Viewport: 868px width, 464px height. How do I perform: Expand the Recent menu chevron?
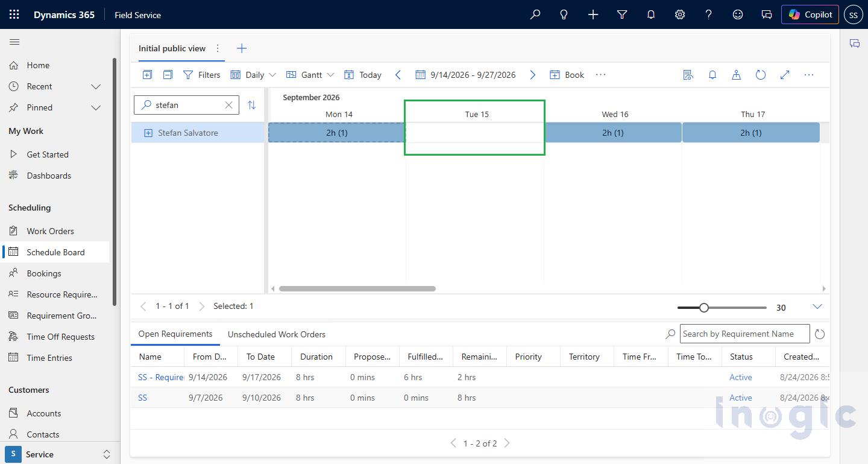(x=96, y=86)
